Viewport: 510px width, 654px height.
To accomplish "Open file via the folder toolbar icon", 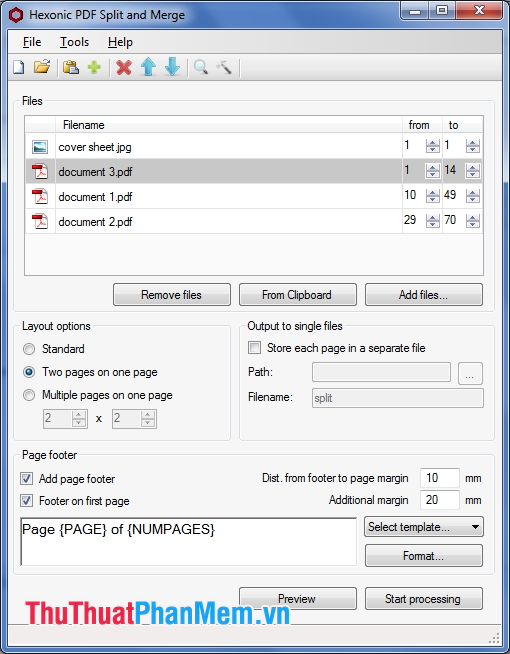I will coord(42,67).
